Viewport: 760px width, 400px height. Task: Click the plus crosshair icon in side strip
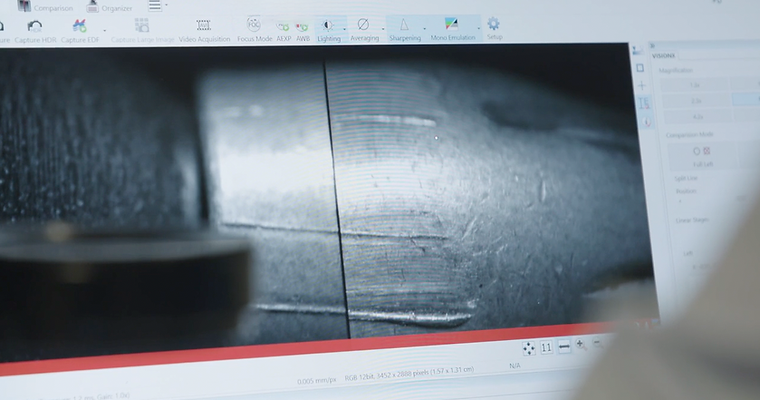pos(642,86)
